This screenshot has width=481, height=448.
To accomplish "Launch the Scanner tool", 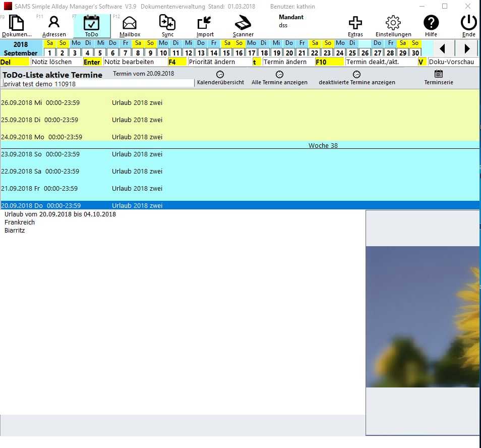I will 243,24.
